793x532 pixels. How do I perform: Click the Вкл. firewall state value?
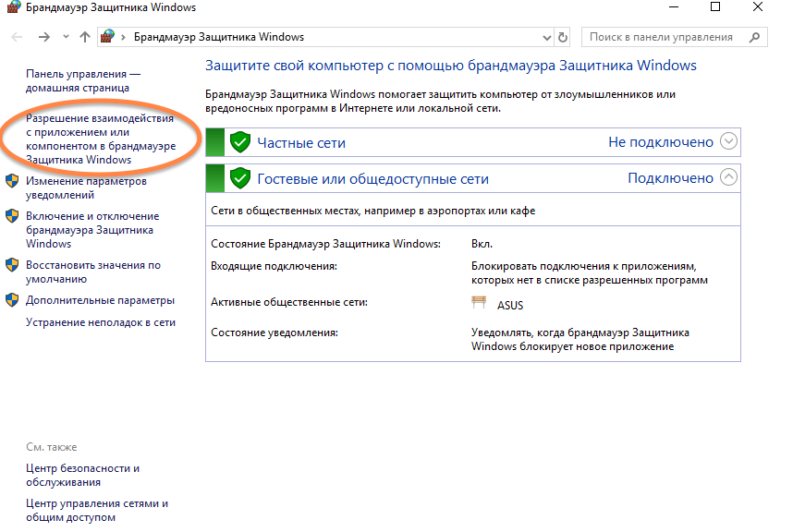pos(482,244)
